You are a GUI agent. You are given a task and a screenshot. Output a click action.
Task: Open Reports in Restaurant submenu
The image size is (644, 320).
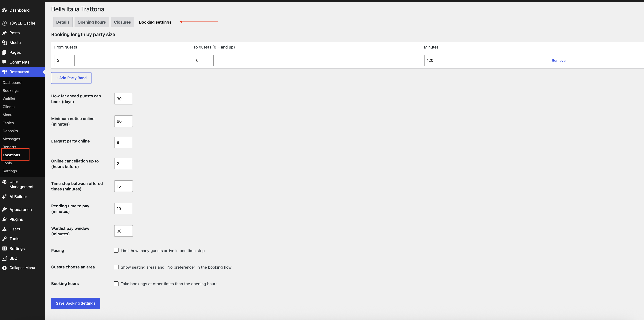pos(9,147)
